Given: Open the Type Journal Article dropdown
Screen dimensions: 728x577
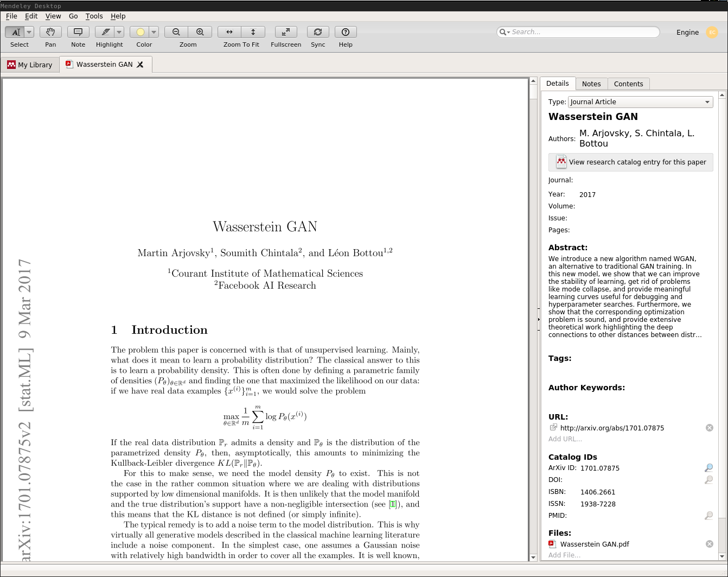Looking at the screenshot, I should 641,102.
